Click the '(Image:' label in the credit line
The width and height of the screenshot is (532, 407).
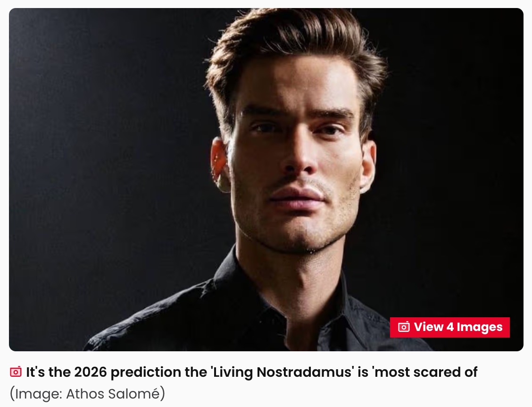(x=36, y=394)
